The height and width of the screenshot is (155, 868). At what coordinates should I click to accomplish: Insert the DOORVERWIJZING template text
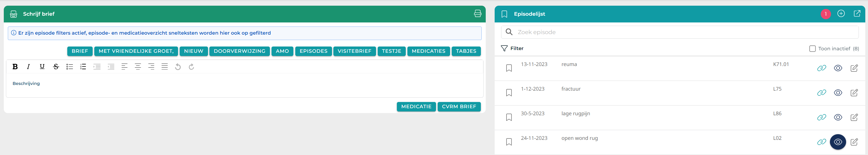coord(239,51)
